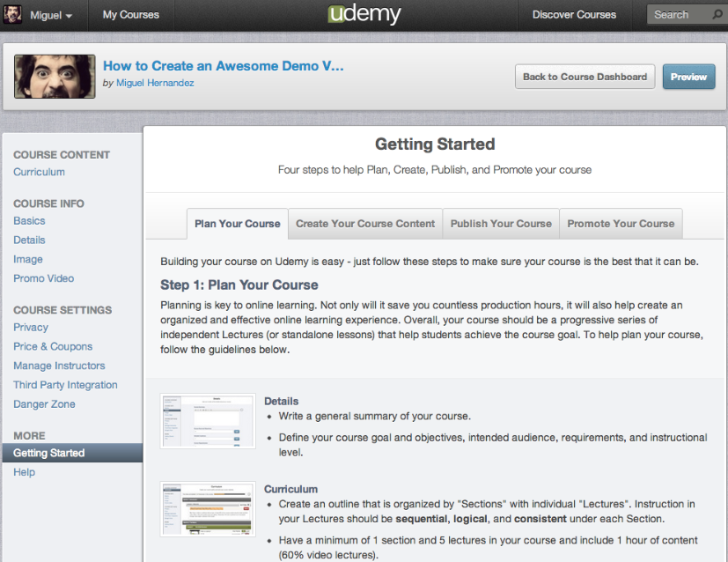This screenshot has height=562, width=728.
Task: Select Getting Started in sidebar
Action: pyautogui.click(x=72, y=453)
